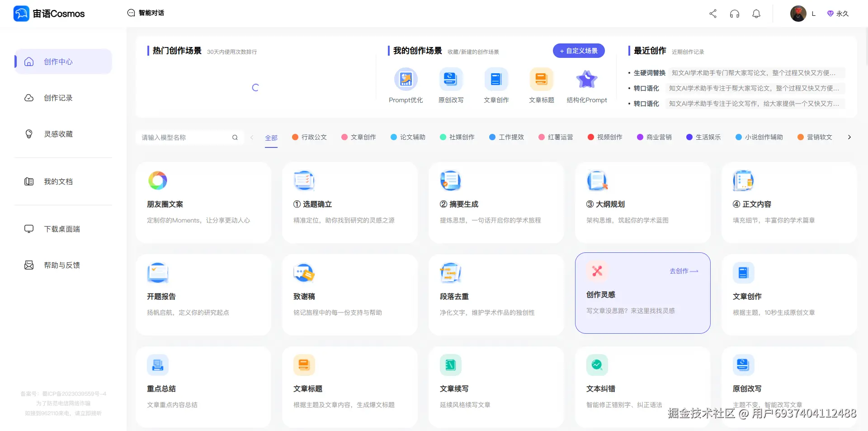Click the 永久 membership diamond badge
Screen dimensions: 868x431
pos(838,14)
